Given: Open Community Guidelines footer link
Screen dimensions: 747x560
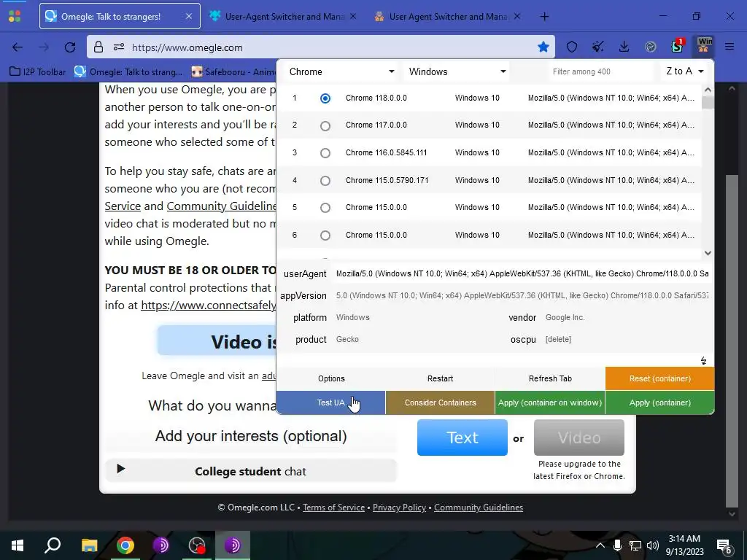Looking at the screenshot, I should click(x=479, y=507).
